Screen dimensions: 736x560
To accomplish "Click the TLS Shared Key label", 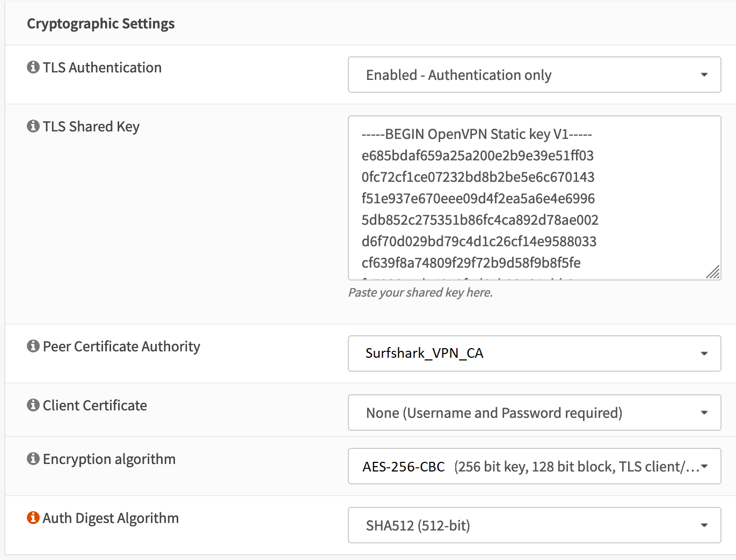I will (91, 127).
